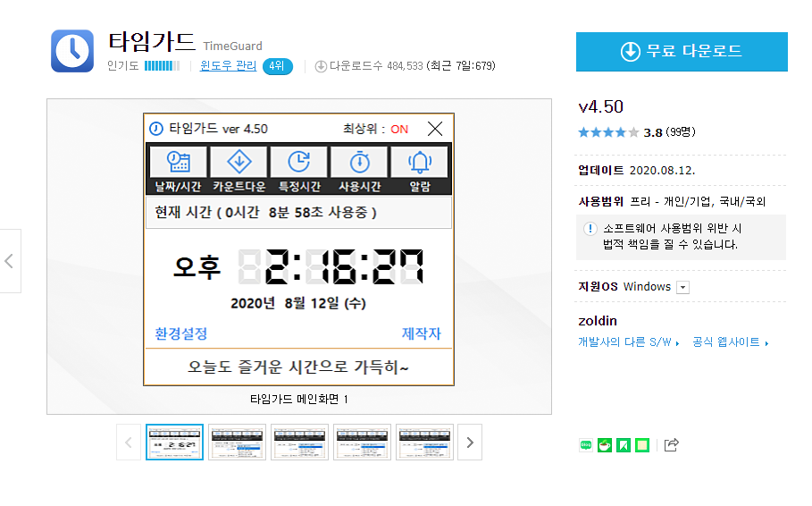Toggle the 최상위 ON setting
This screenshot has height=506, width=812.
(x=399, y=129)
